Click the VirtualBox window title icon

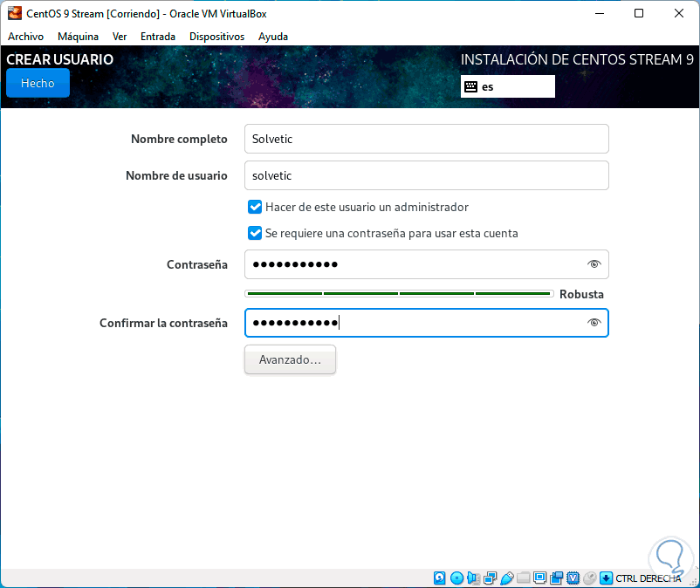coord(15,13)
